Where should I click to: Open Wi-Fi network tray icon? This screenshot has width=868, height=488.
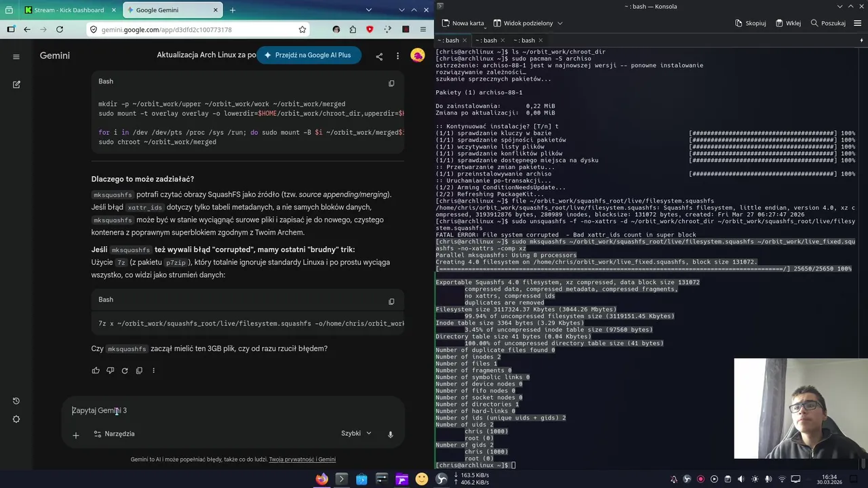coord(781,479)
